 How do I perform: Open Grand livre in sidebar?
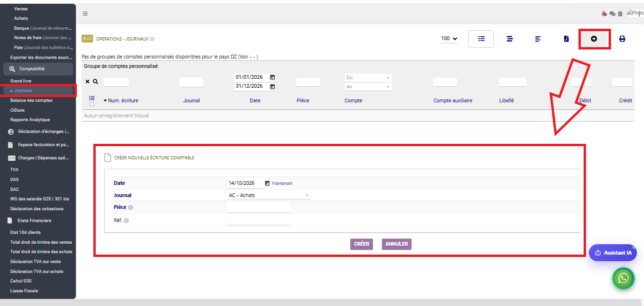pyautogui.click(x=21, y=81)
